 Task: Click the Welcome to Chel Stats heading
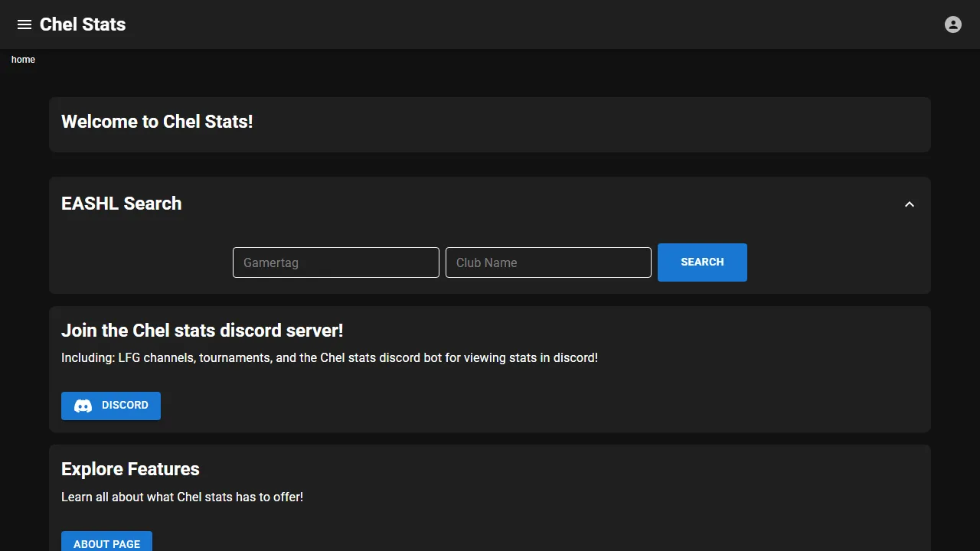[x=157, y=122]
